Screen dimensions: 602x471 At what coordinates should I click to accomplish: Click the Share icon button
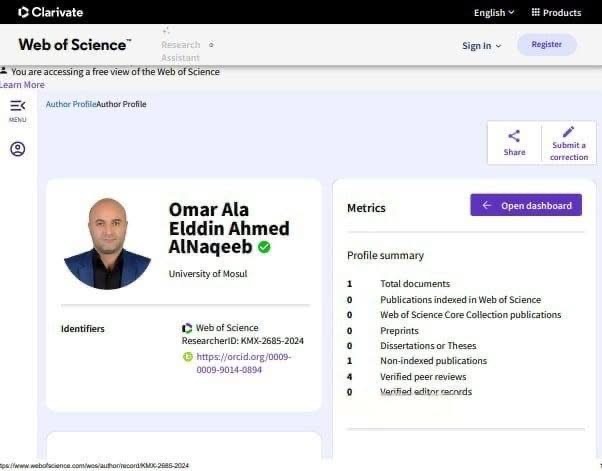point(514,137)
